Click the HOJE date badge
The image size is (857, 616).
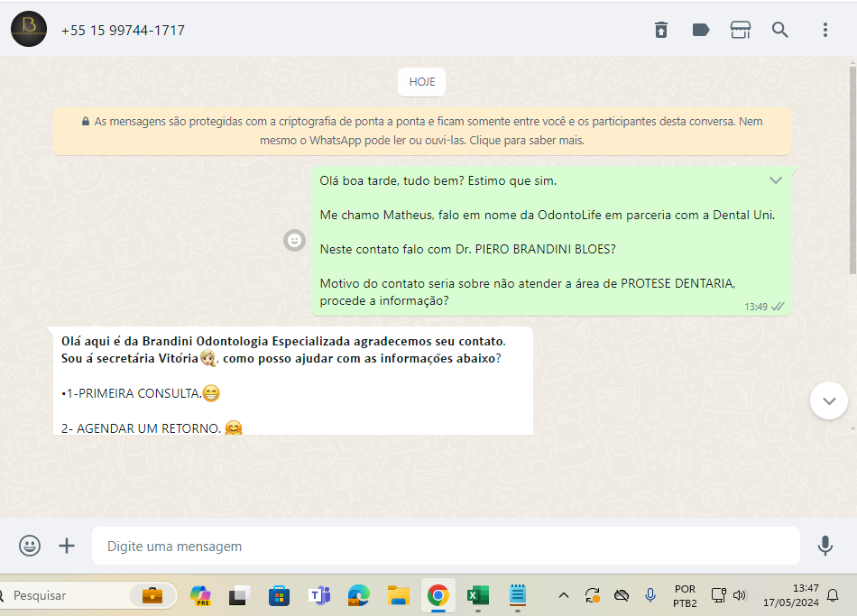pos(422,82)
